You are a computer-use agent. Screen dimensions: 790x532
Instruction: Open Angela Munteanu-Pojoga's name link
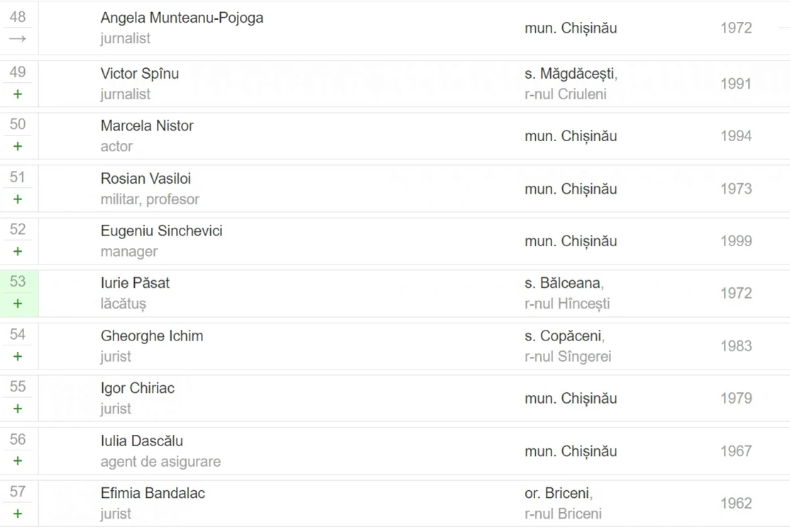(182, 18)
